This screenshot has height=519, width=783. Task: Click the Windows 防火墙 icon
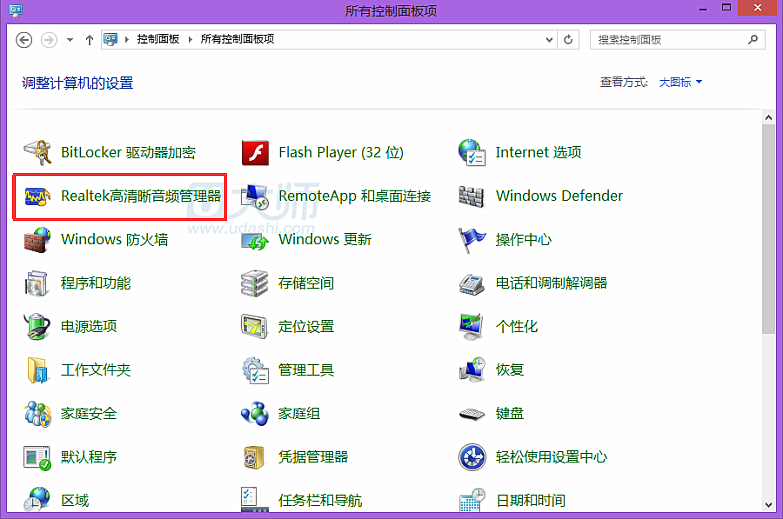click(37, 240)
